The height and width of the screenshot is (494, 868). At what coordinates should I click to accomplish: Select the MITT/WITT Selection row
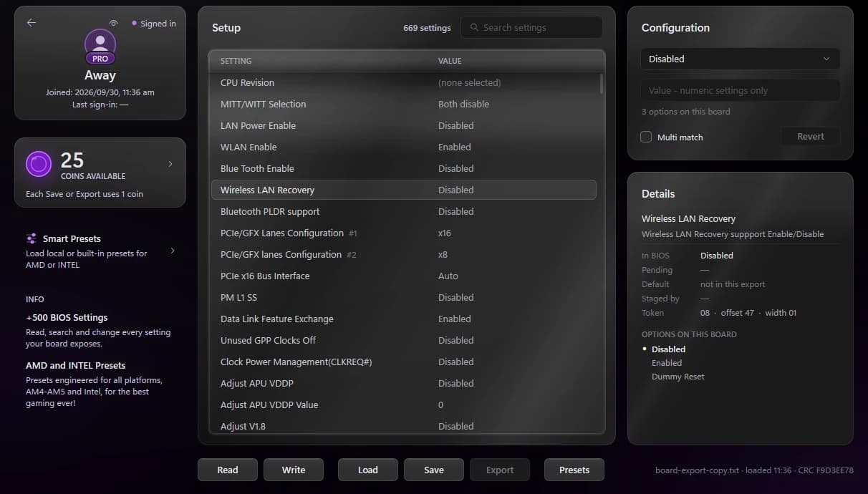pos(404,104)
